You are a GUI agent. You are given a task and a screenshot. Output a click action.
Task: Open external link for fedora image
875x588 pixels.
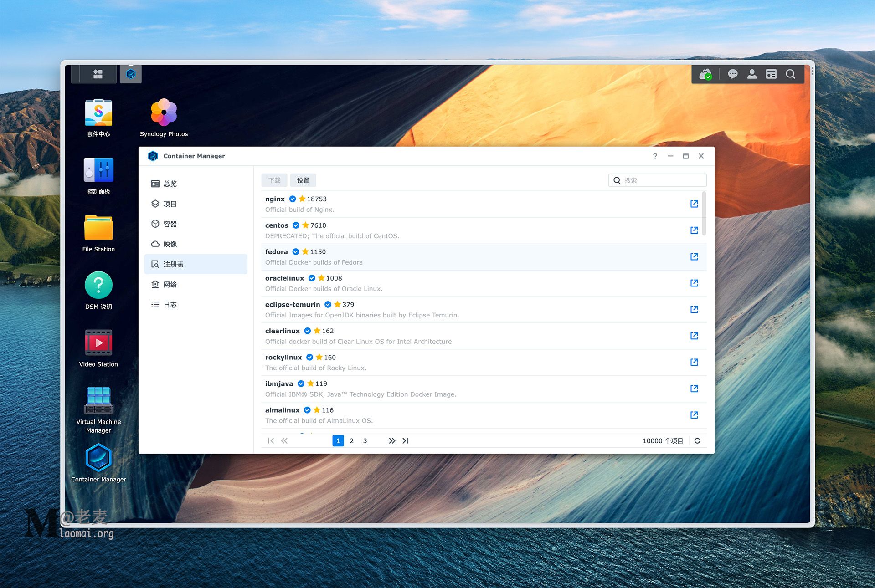click(x=694, y=256)
